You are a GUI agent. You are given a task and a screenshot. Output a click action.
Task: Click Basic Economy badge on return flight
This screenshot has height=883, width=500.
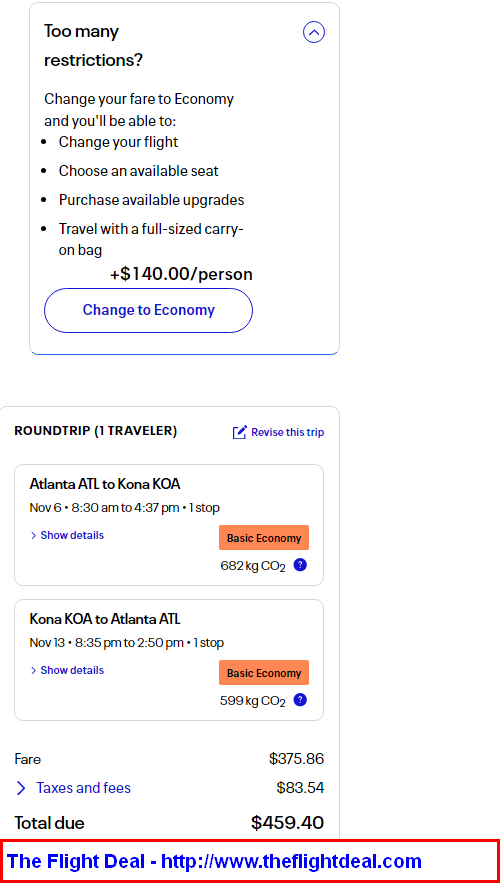(264, 673)
